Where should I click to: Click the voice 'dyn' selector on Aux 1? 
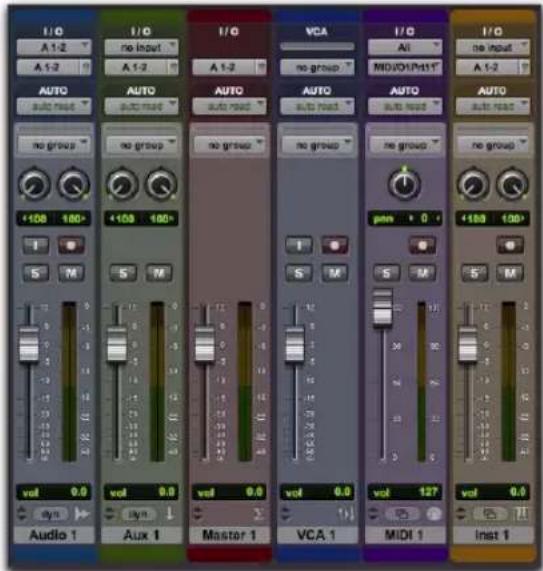pyautogui.click(x=138, y=514)
